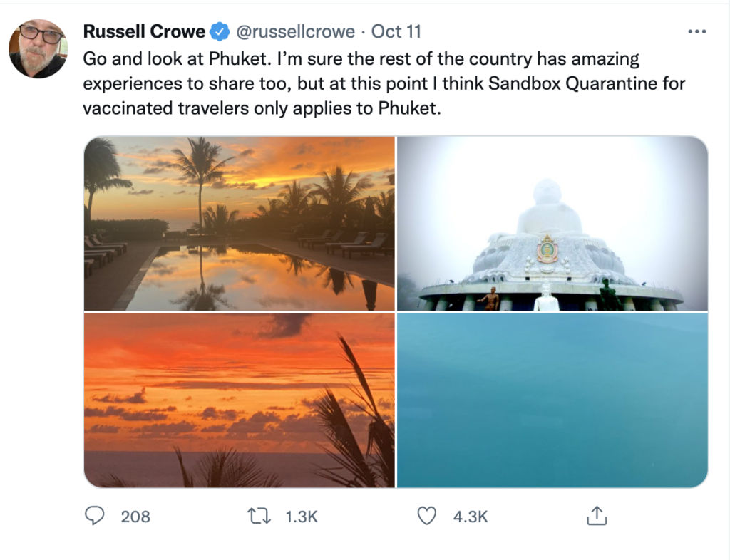This screenshot has width=730, height=560.
Task: Open the orange sky sunset photo
Action: pos(240,400)
